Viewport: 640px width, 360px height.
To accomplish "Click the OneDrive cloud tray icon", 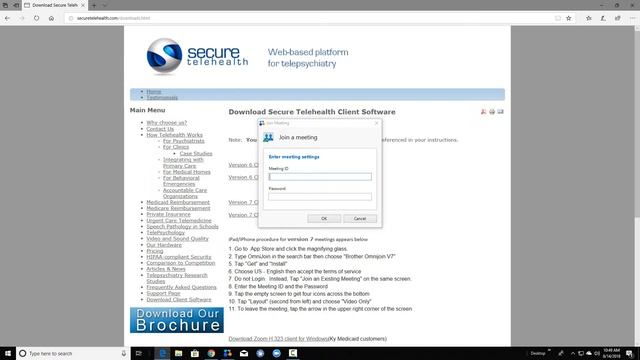I will pyautogui.click(x=589, y=353).
